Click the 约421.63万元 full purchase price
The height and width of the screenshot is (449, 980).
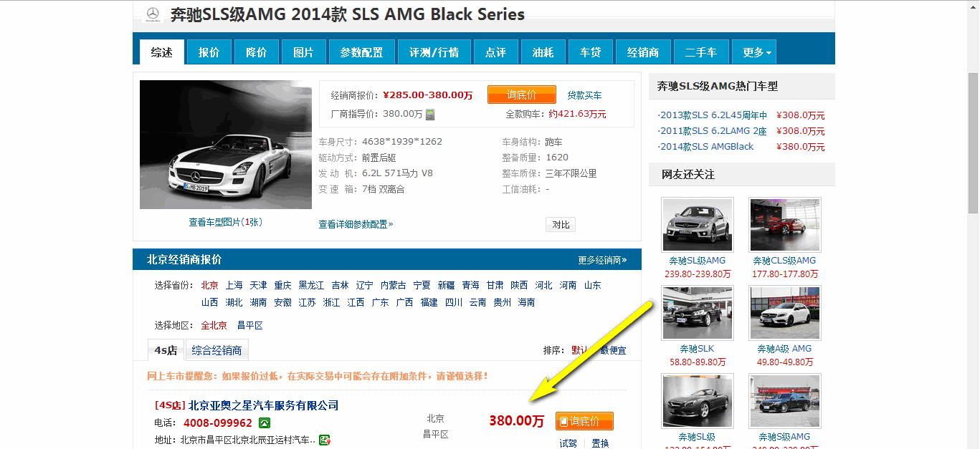(578, 114)
